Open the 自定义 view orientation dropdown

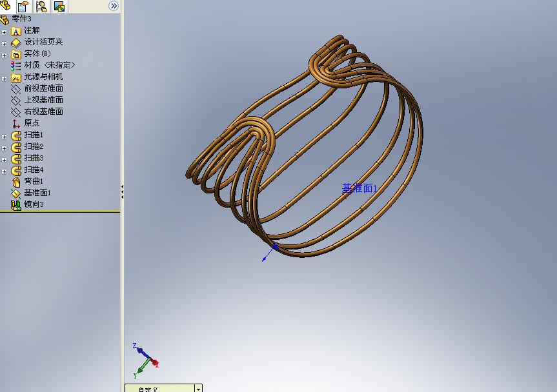click(199, 389)
